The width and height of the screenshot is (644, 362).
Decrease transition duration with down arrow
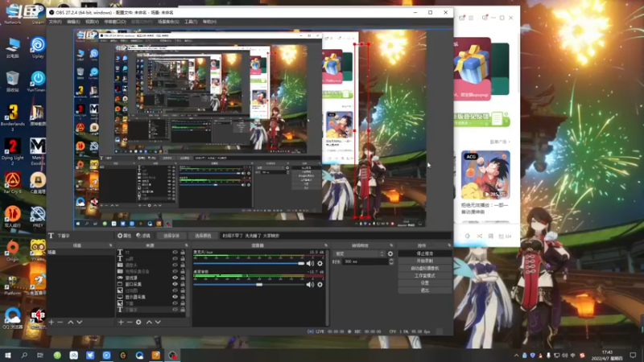coord(391,263)
